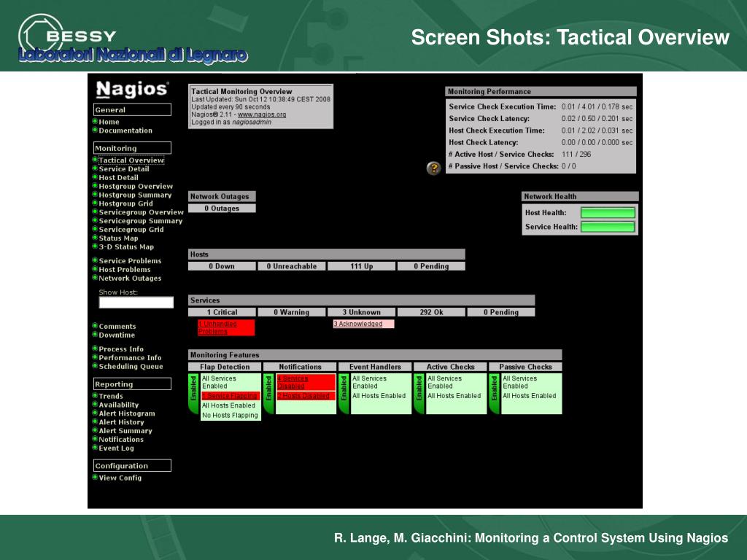Click green bullet next to Comments
This screenshot has height=560, width=747.
(95, 326)
